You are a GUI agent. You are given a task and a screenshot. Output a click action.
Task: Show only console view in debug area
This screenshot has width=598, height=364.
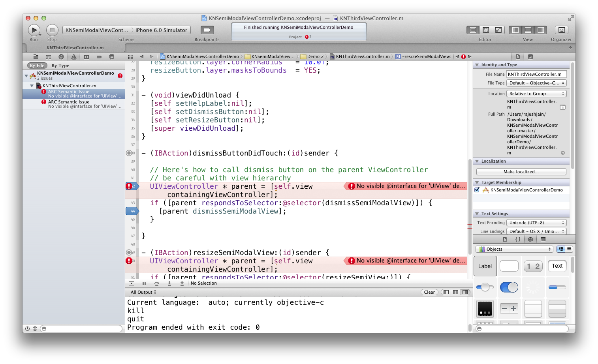[465, 292]
